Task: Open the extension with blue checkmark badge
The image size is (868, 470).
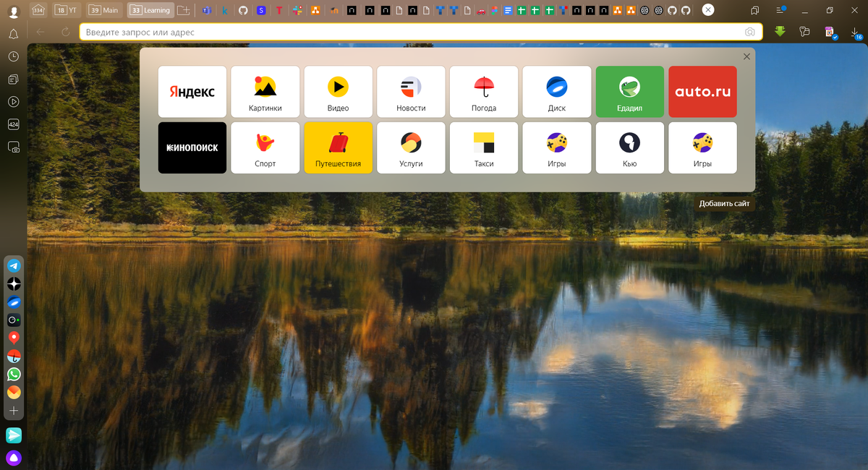Action: coord(830,33)
